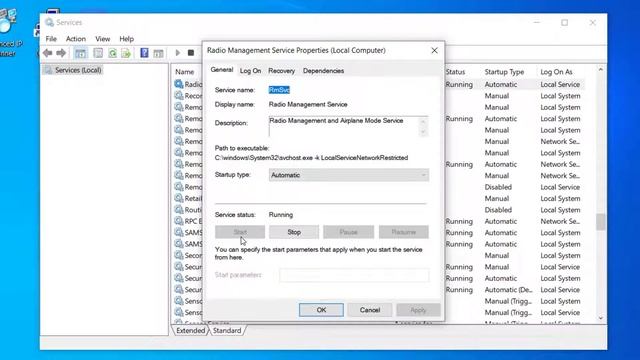This screenshot has height=360, width=640.
Task: Click the highlighted RmSvc service name field
Action: tap(279, 90)
